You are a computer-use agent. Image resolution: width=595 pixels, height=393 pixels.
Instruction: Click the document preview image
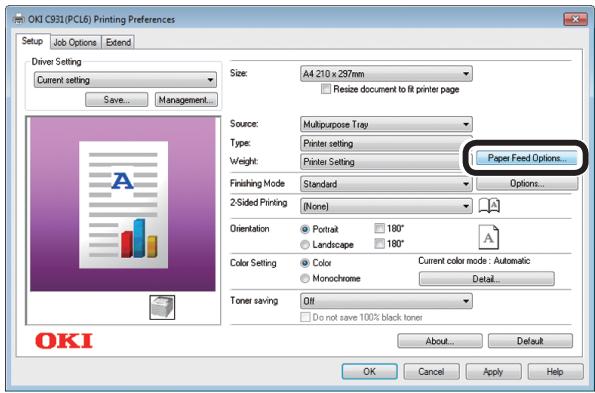pos(123,205)
